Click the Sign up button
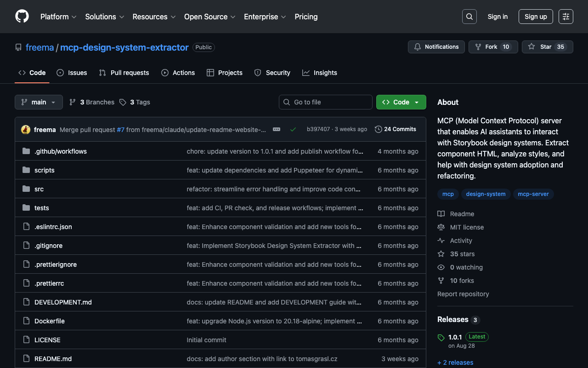588x368 pixels. (x=536, y=17)
